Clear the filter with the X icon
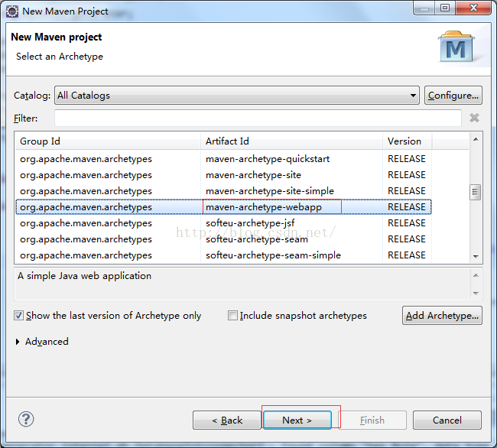Viewport: 497px width, 448px height. 474,118
